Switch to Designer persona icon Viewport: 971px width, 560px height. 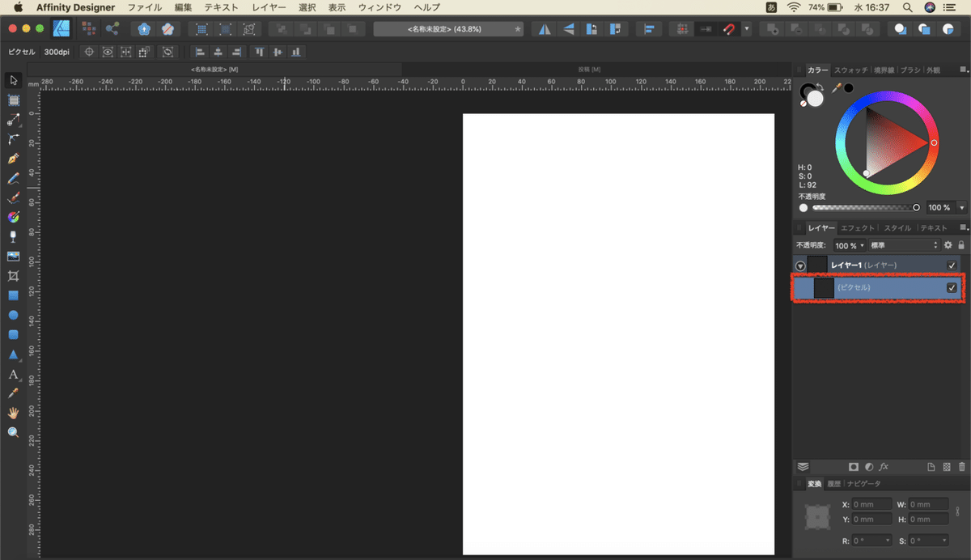click(61, 28)
